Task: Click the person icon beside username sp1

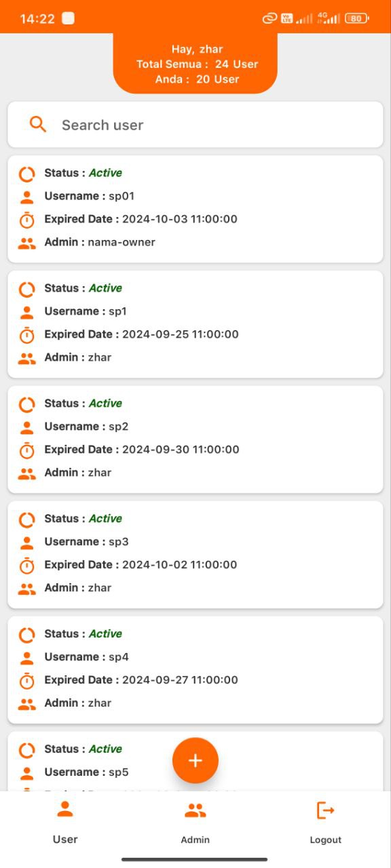Action: click(x=26, y=313)
